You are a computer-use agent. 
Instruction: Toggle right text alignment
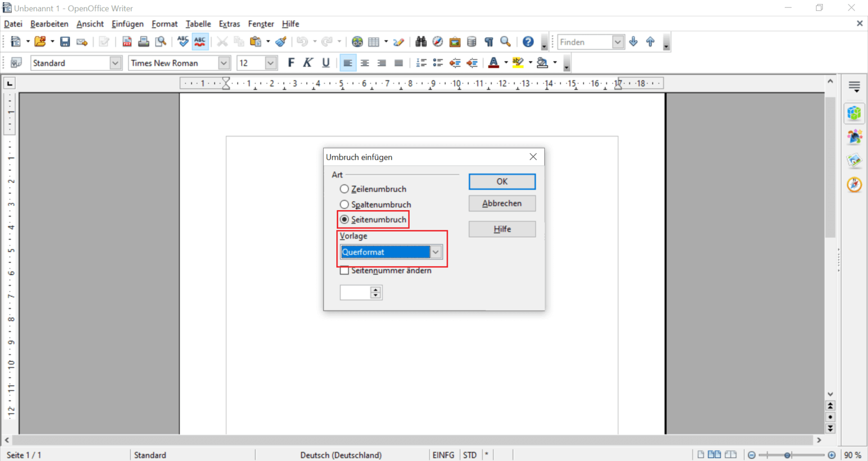381,63
